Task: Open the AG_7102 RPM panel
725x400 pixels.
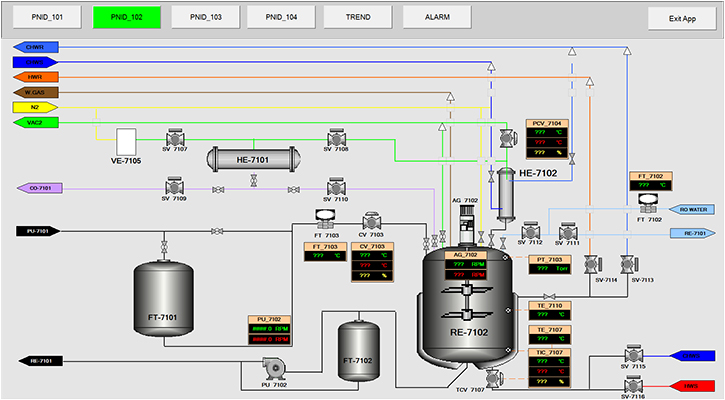Action: (x=465, y=265)
